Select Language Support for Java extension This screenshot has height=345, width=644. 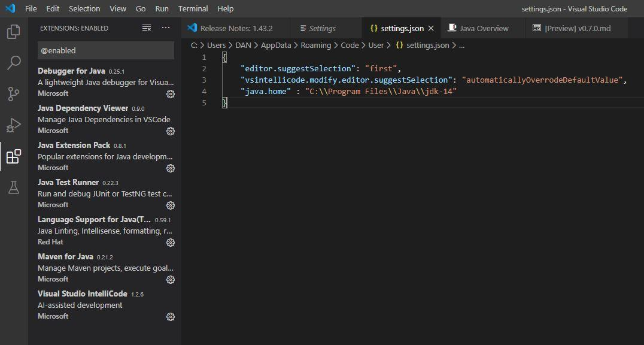(105, 230)
